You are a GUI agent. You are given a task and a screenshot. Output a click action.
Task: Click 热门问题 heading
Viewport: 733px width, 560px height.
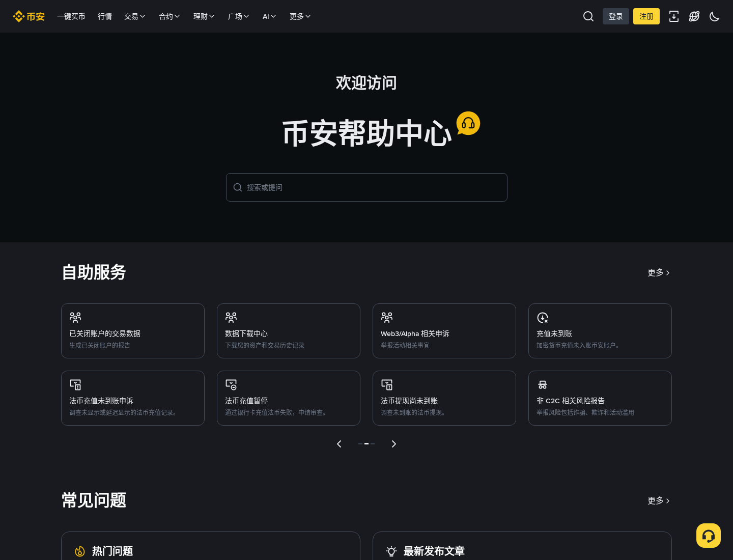coord(112,551)
